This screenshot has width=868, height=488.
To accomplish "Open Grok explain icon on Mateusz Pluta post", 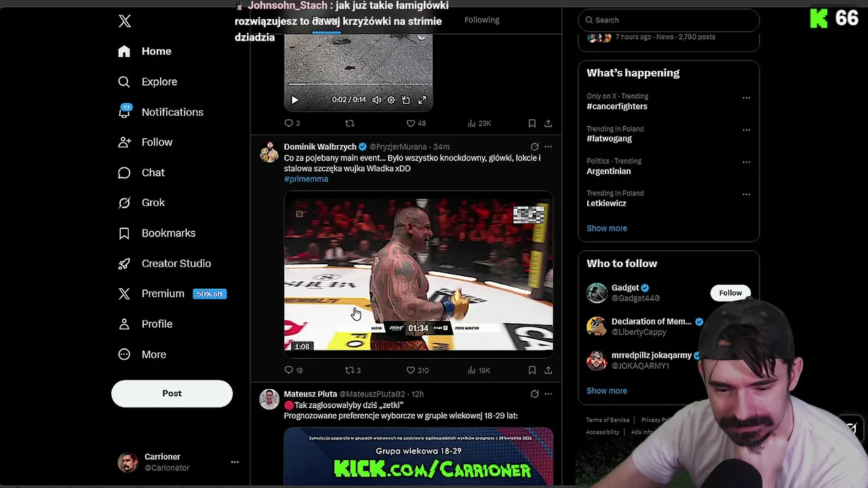I will tap(534, 394).
